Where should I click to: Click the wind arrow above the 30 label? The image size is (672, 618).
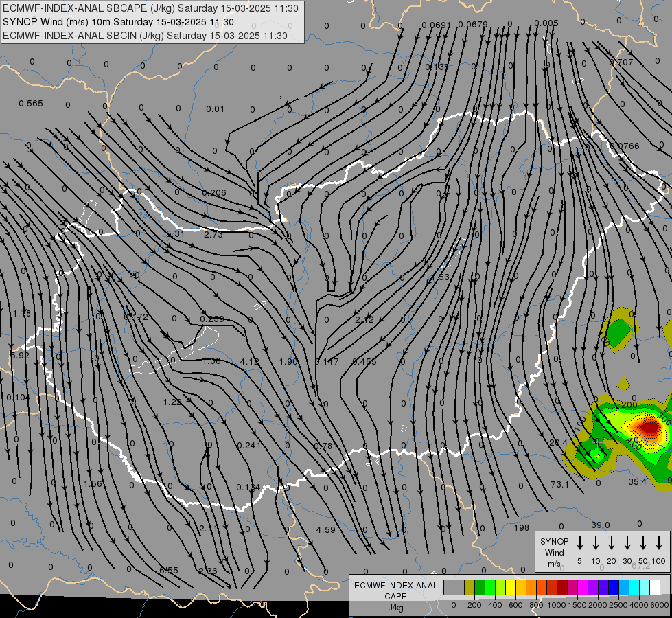[x=627, y=542]
